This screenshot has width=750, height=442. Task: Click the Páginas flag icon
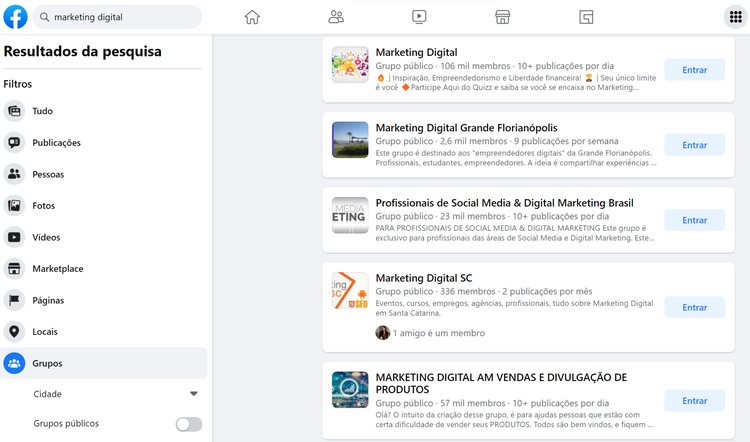[x=14, y=300]
